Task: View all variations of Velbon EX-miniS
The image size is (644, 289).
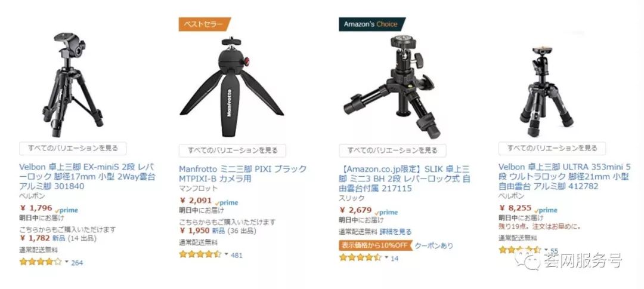Action: (x=73, y=149)
